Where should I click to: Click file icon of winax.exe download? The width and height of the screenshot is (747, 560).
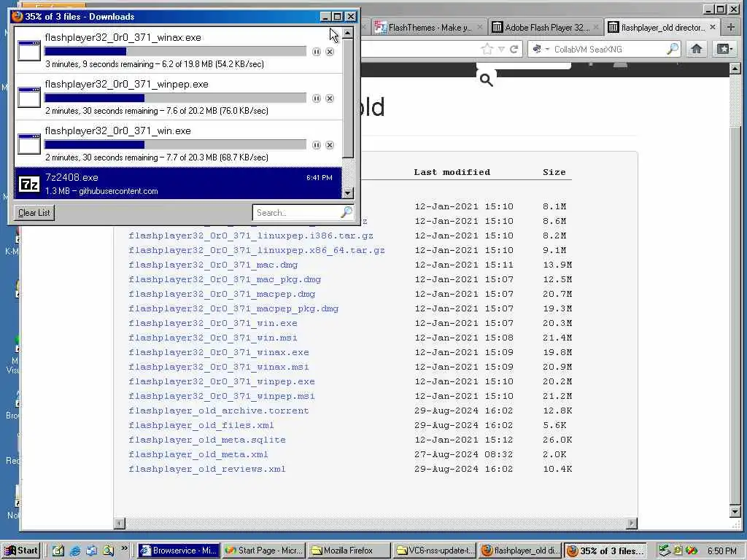pos(29,51)
